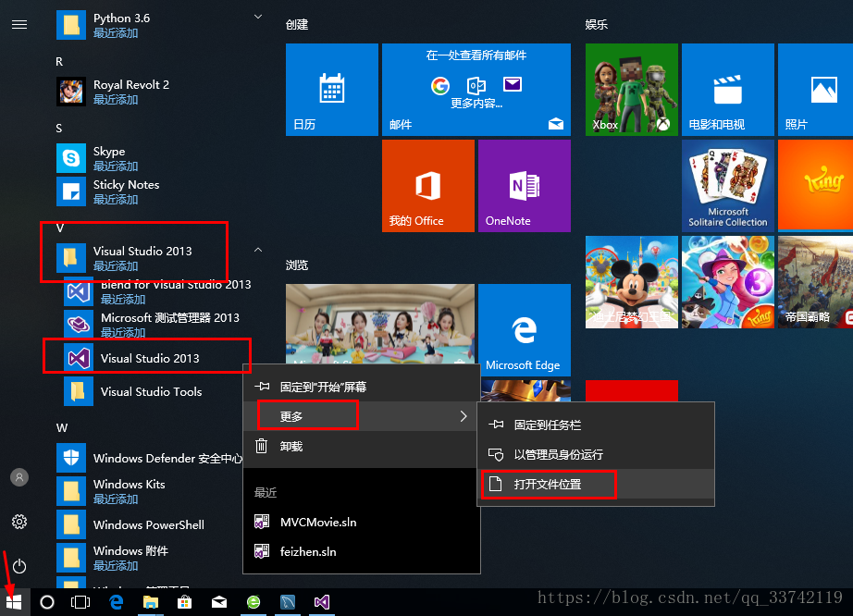Launch Blend for Visual Studio 2013
The width and height of the screenshot is (853, 616).
pos(158,290)
